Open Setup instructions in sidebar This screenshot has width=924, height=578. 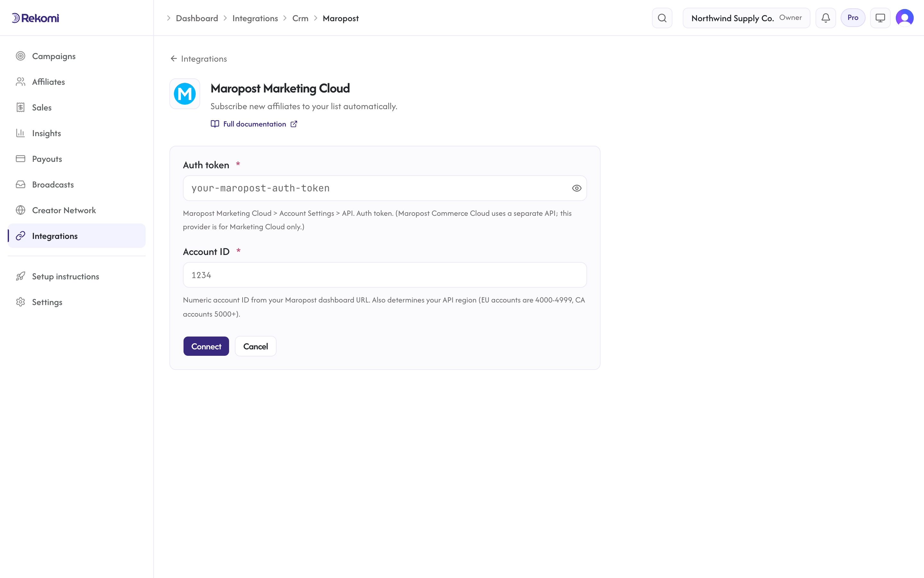click(76, 276)
